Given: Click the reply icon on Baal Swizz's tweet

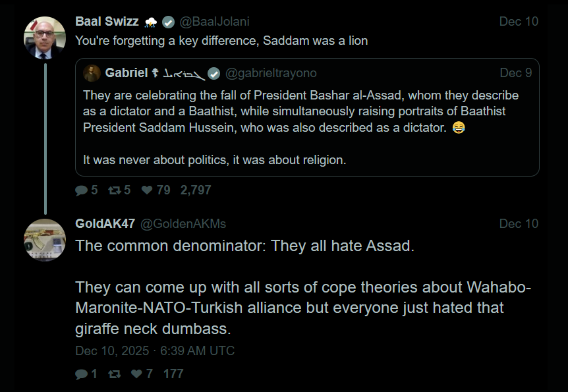Looking at the screenshot, I should tap(82, 190).
